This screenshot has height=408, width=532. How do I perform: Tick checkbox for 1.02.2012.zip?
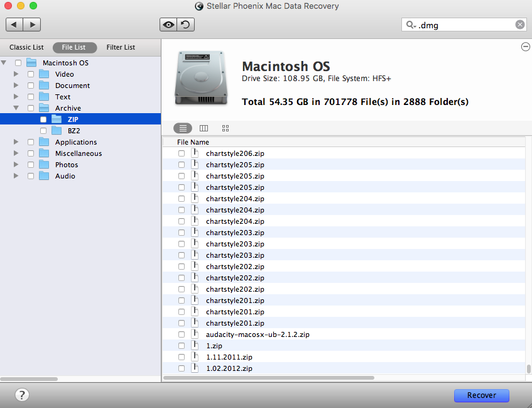point(182,368)
